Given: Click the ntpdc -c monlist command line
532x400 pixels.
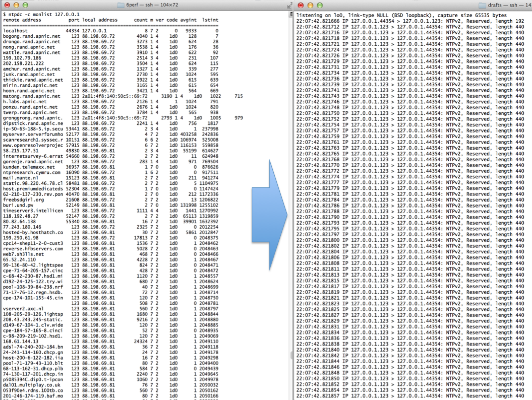Looking at the screenshot, I should (x=42, y=14).
